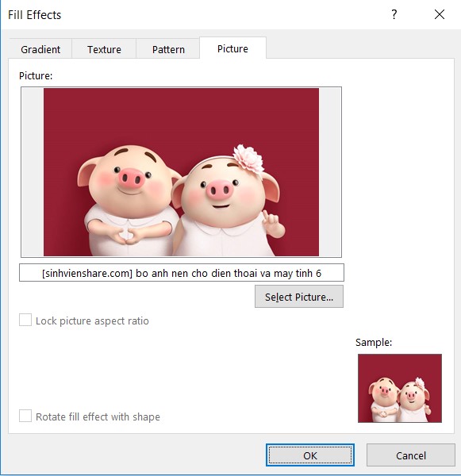
Task: Click the help question mark icon
Action: click(394, 14)
